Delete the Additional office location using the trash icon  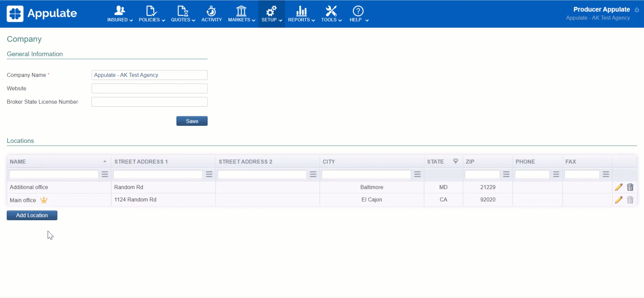630,187
